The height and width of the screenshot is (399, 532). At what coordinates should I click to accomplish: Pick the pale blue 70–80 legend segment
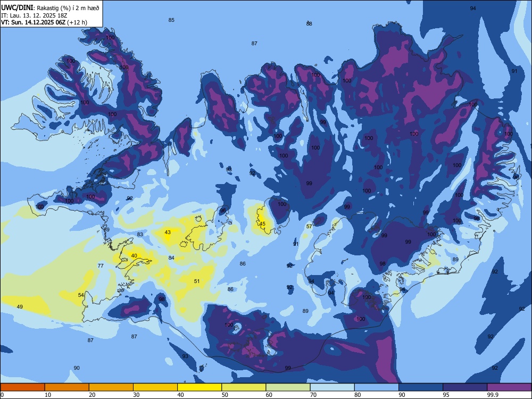pyautogui.click(x=332, y=387)
